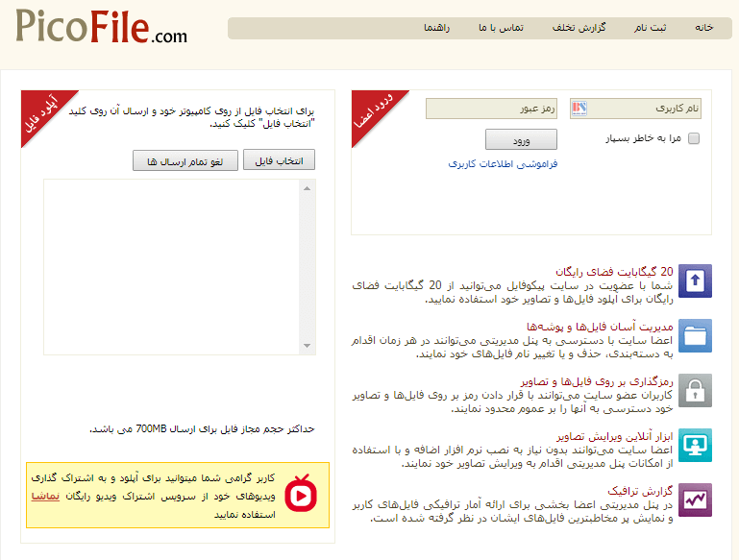The height and width of the screenshot is (560, 739).
Task: Click the BN icon in username field
Action: [579, 109]
